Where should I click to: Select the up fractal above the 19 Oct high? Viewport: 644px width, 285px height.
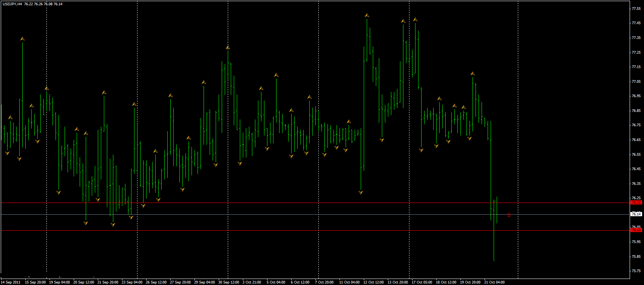click(473, 74)
